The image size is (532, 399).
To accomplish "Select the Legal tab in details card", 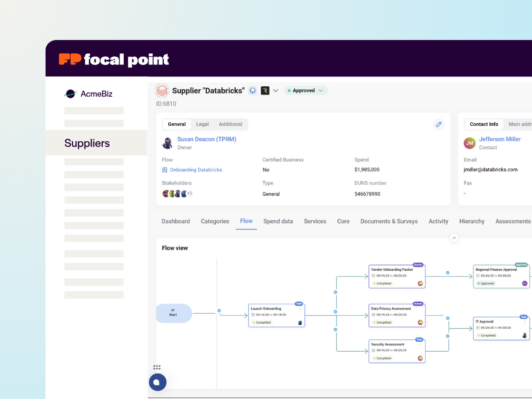I will (x=202, y=124).
